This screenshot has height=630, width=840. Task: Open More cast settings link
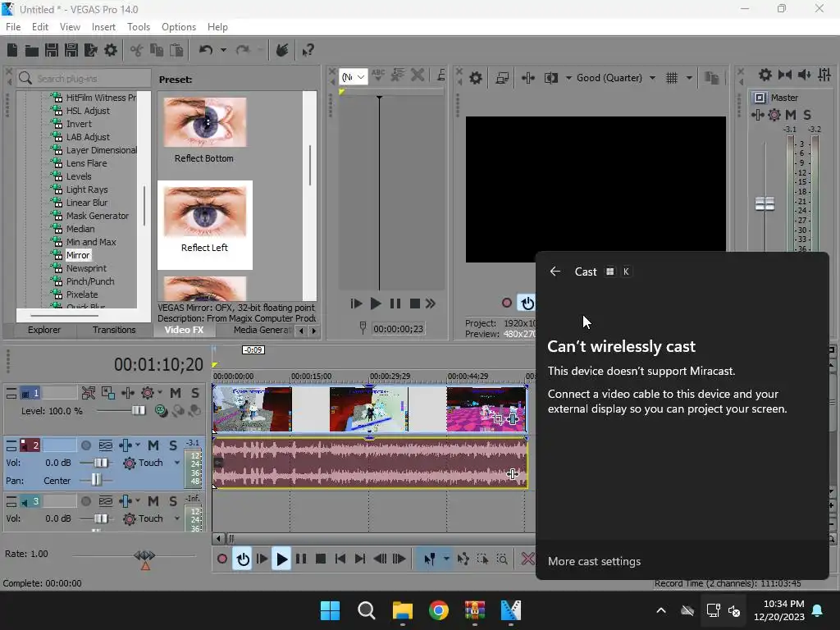coord(594,561)
